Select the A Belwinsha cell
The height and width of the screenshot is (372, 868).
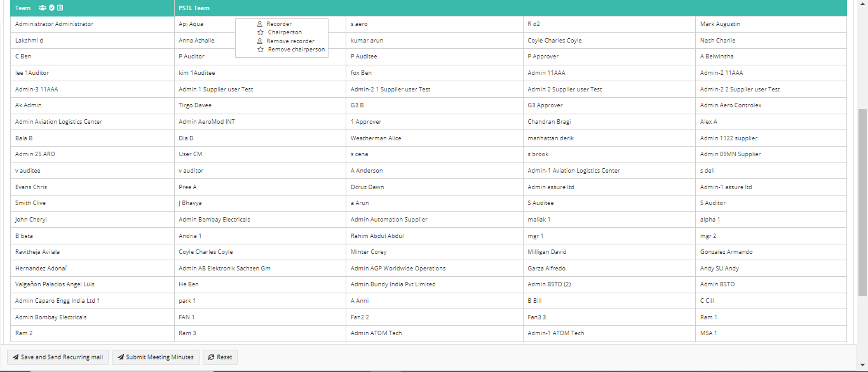tap(771, 56)
